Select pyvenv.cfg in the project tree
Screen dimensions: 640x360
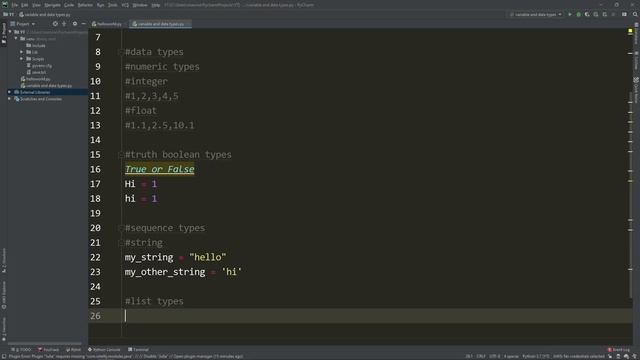(39, 65)
